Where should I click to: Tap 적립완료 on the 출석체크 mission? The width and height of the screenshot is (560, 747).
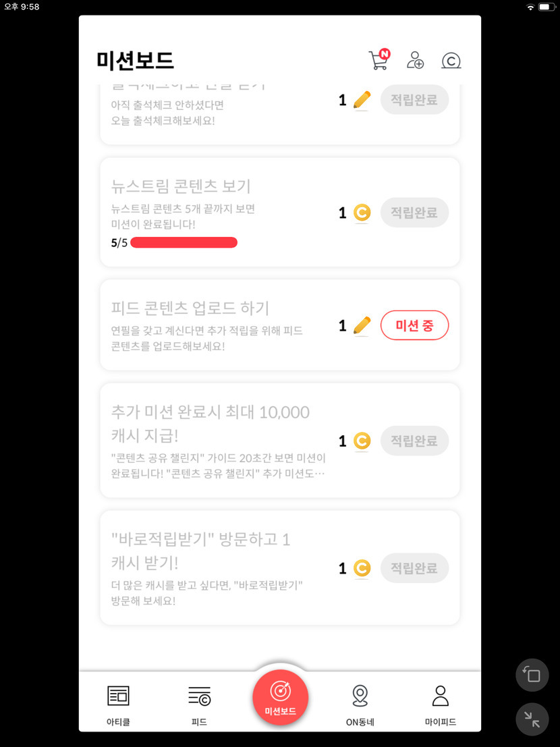tap(414, 101)
